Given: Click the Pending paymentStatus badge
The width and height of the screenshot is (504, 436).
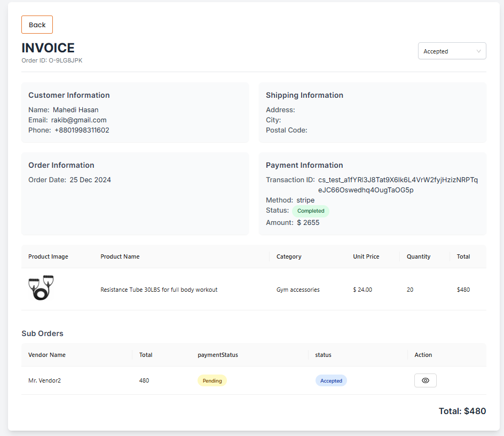Looking at the screenshot, I should pos(212,381).
